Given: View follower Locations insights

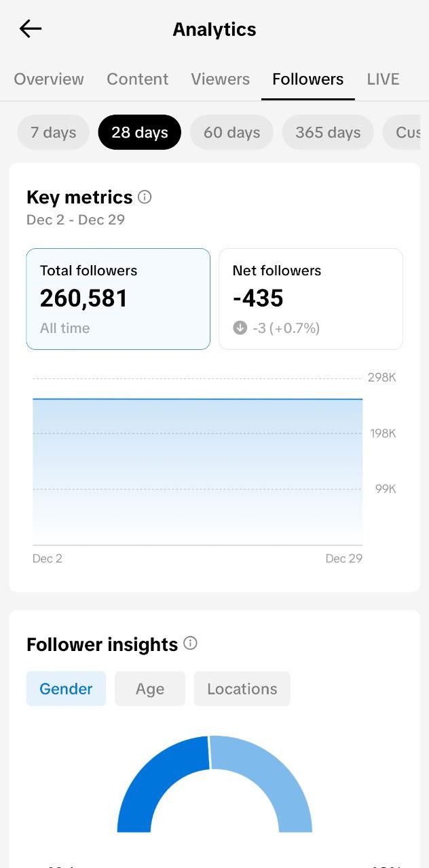Looking at the screenshot, I should [242, 689].
